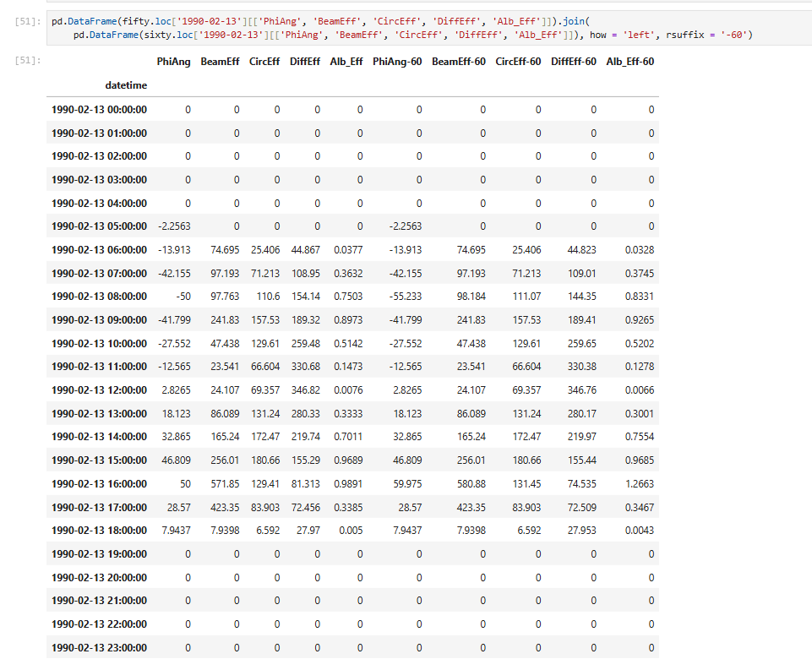Click row label 1990-02-13 23:00:00
The image size is (812, 670).
click(x=99, y=648)
